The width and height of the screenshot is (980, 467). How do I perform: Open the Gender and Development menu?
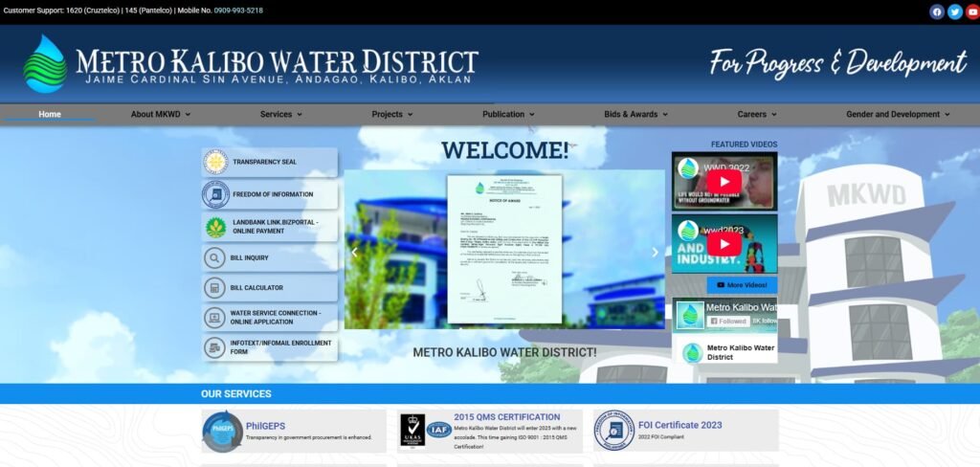pyautogui.click(x=898, y=114)
